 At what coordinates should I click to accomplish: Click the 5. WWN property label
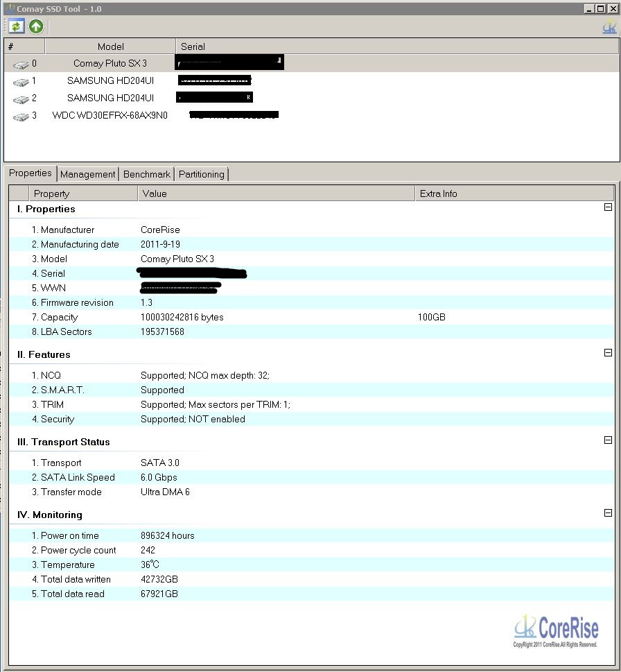click(49, 288)
